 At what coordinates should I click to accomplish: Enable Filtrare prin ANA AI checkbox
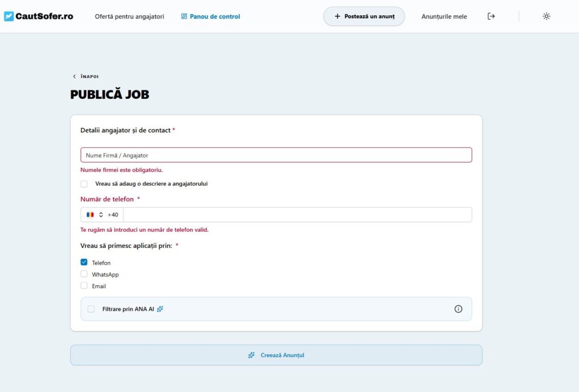(x=91, y=309)
